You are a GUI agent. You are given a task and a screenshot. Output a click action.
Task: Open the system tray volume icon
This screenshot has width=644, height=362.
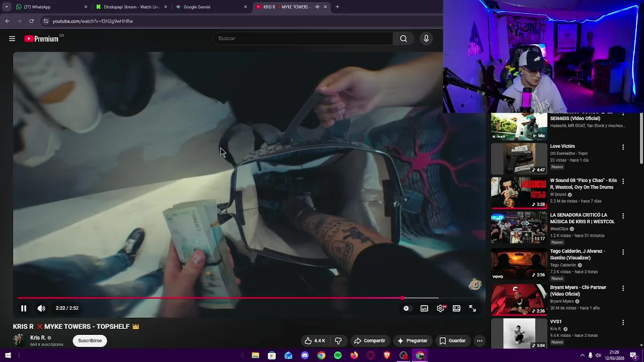click(598, 355)
